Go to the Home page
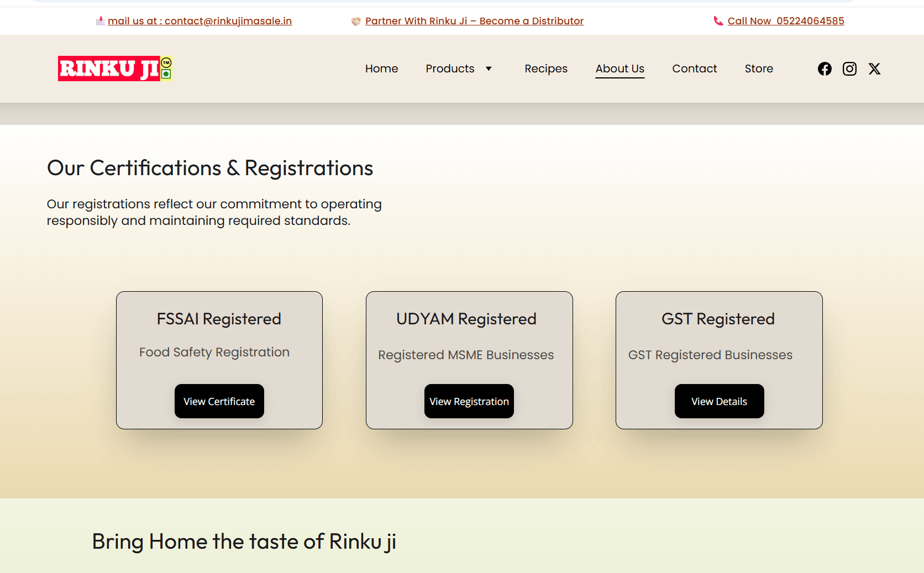924x573 pixels. tap(381, 69)
